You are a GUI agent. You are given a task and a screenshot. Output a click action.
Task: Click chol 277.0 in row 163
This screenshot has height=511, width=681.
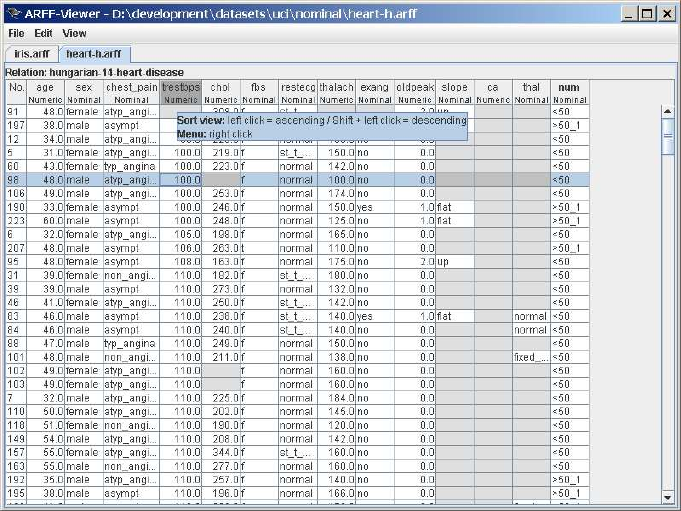pos(221,466)
